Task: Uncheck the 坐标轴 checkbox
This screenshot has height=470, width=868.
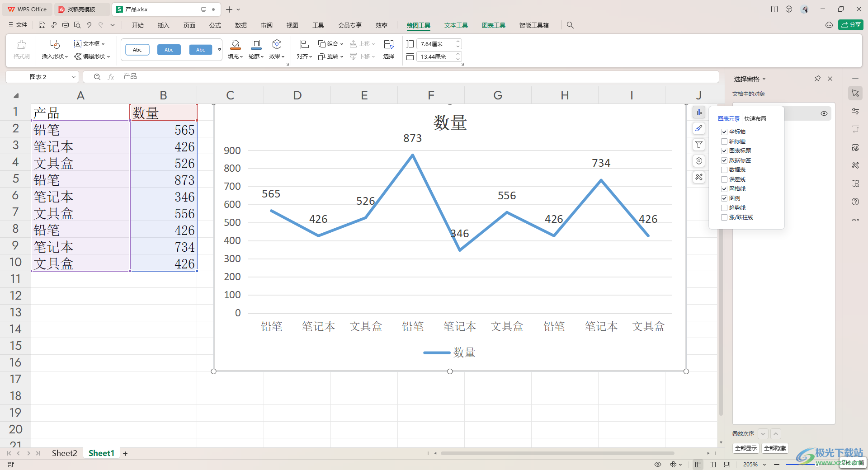Action: click(x=724, y=132)
